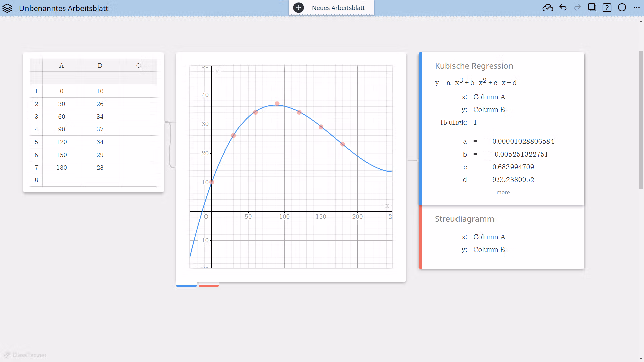This screenshot has width=644, height=362.
Task: Click the vertical scrollbar thumb
Action: pyautogui.click(x=641, y=120)
